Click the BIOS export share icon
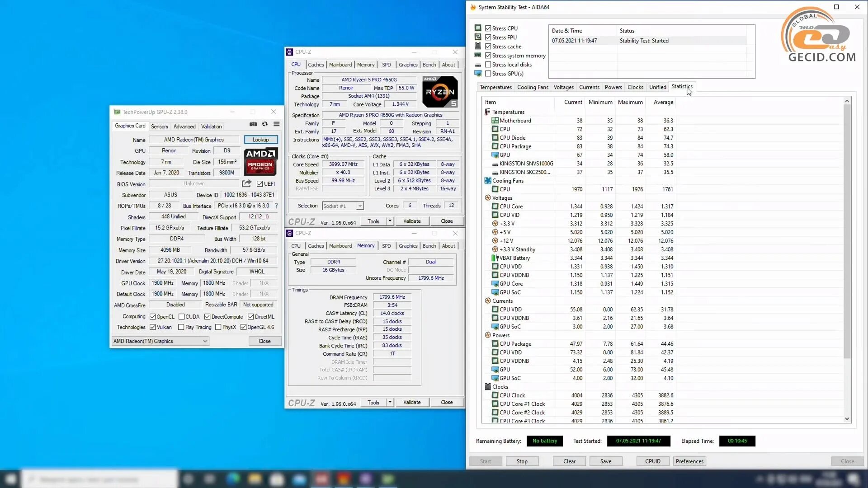The height and width of the screenshot is (488, 868). pos(246,183)
